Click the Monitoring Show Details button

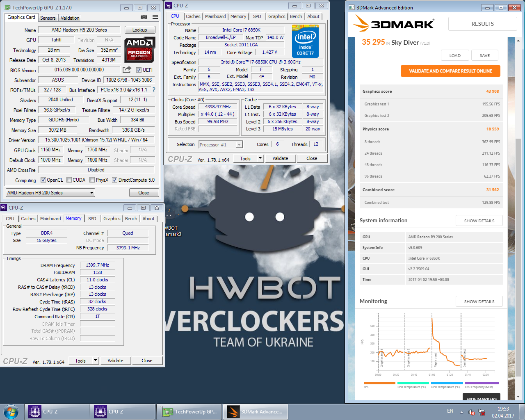(x=479, y=301)
